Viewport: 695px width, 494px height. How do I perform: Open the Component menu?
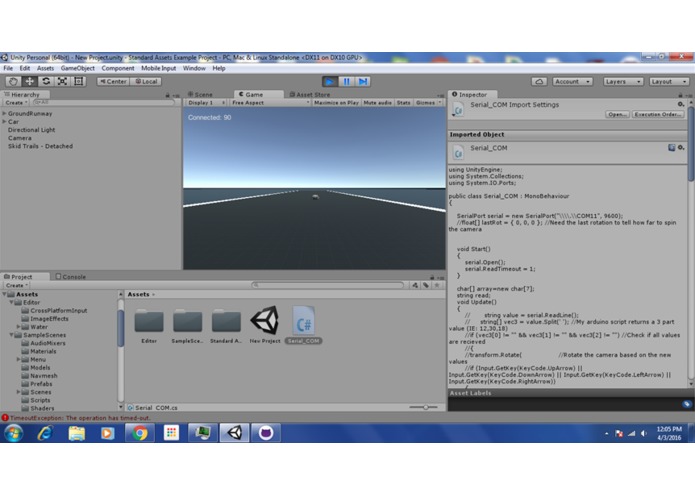(x=117, y=68)
